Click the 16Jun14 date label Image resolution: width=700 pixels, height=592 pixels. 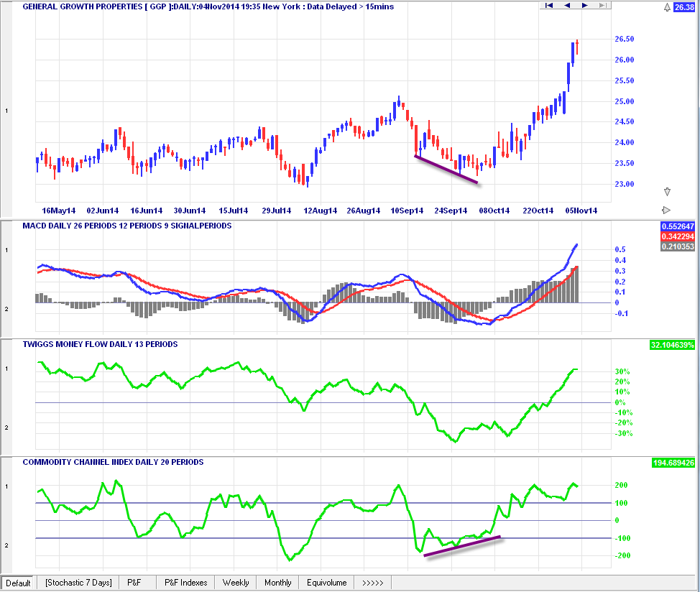(x=147, y=211)
